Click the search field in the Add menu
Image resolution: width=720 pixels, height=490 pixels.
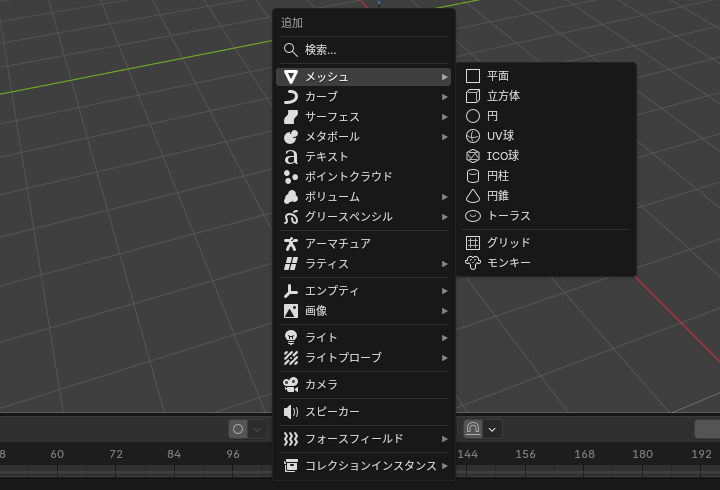click(x=363, y=50)
